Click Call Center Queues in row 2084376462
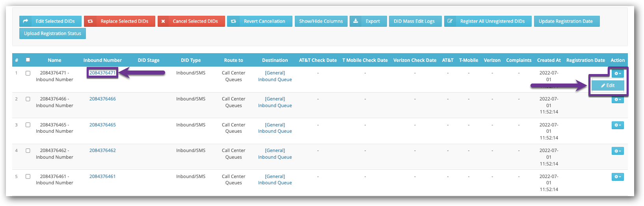 click(x=234, y=154)
